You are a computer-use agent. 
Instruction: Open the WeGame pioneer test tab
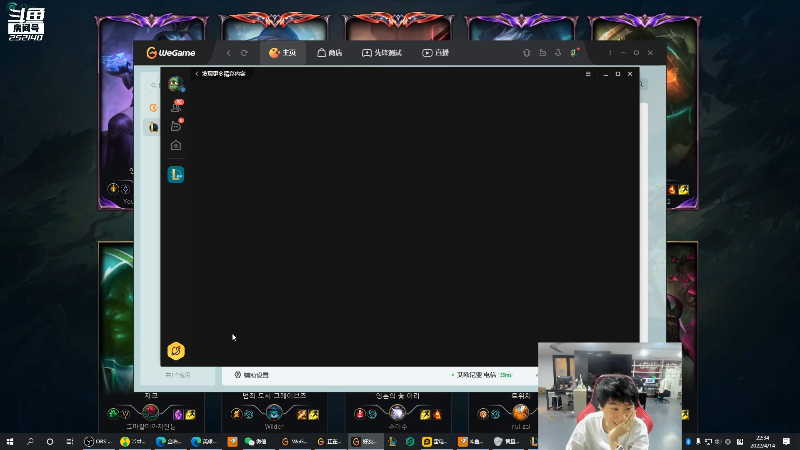pos(382,53)
